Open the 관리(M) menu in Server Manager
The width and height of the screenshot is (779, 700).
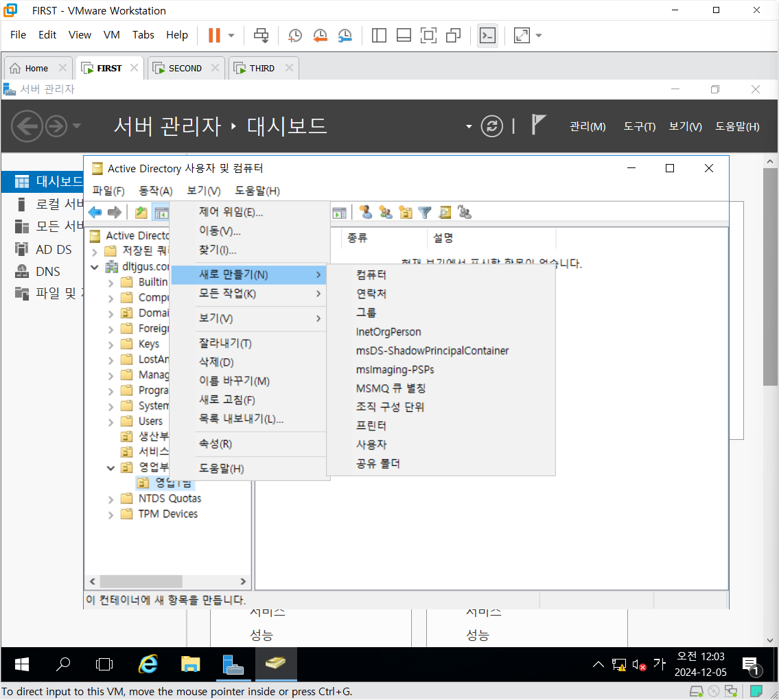point(588,127)
